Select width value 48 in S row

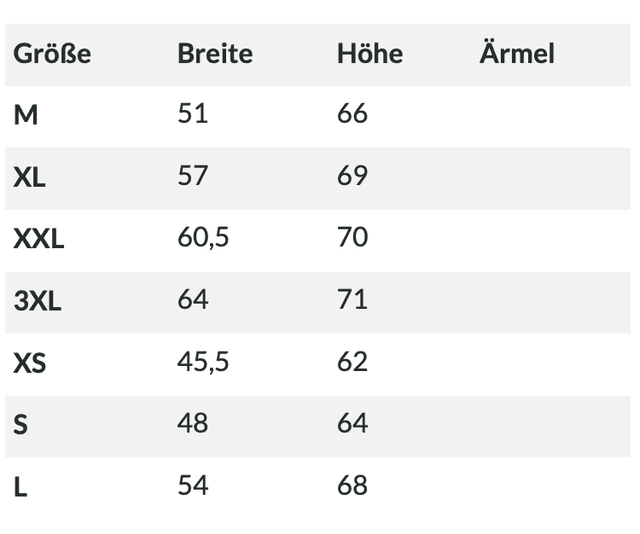click(193, 424)
